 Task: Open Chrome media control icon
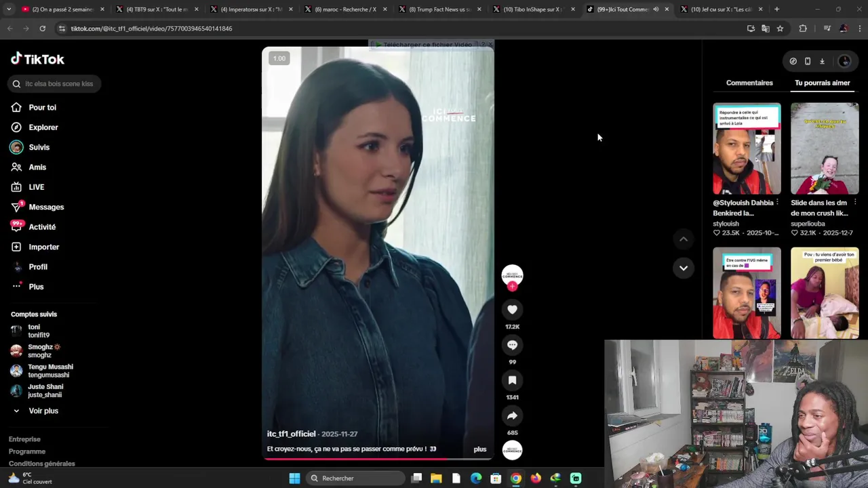click(827, 28)
